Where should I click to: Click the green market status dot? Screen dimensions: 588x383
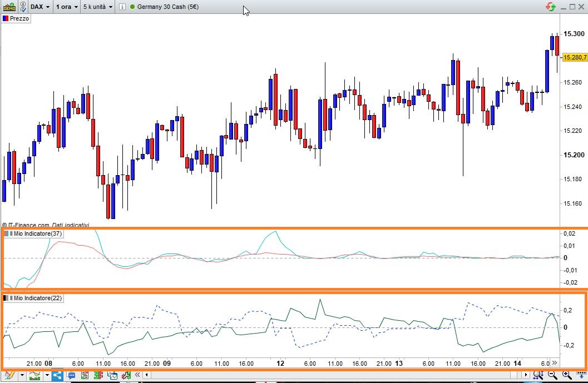pyautogui.click(x=132, y=7)
